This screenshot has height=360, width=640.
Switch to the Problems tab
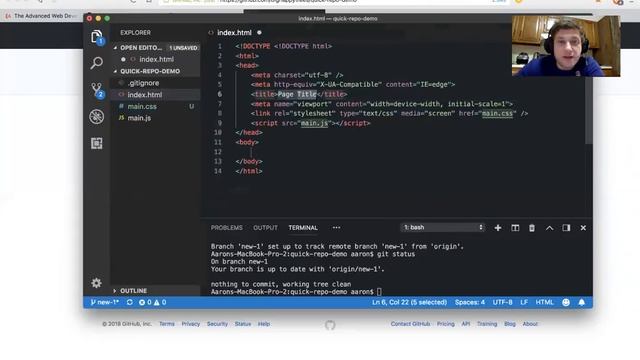point(227,228)
